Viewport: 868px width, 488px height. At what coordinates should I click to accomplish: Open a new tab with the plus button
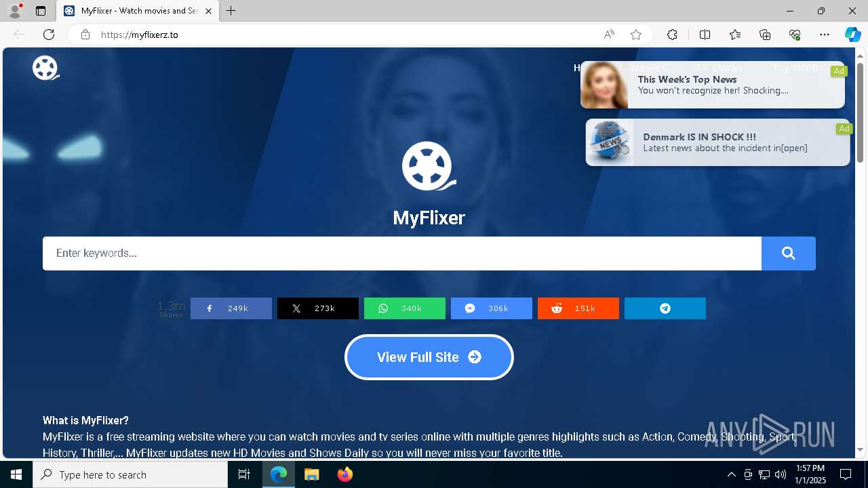coord(231,11)
